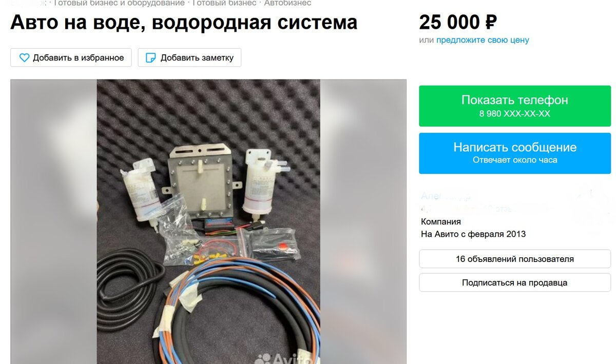Reveal the number with Показать телефон
The height and width of the screenshot is (364, 616).
515,106
